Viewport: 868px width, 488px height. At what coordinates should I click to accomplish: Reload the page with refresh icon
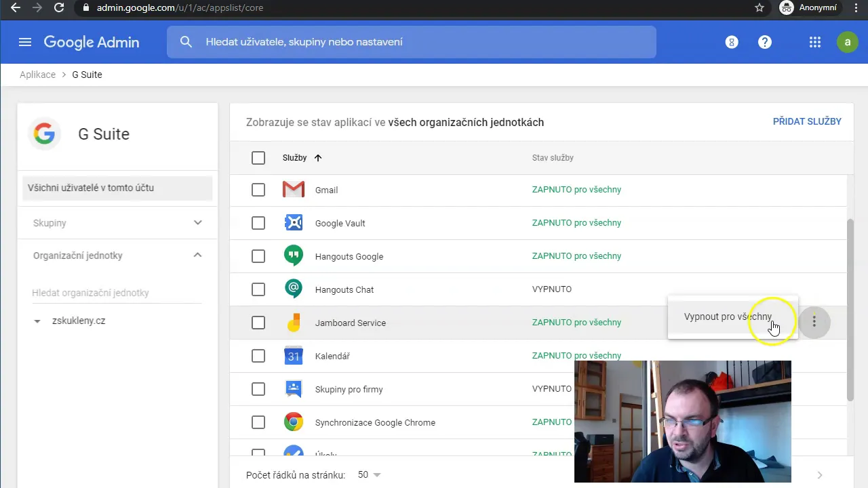(59, 7)
